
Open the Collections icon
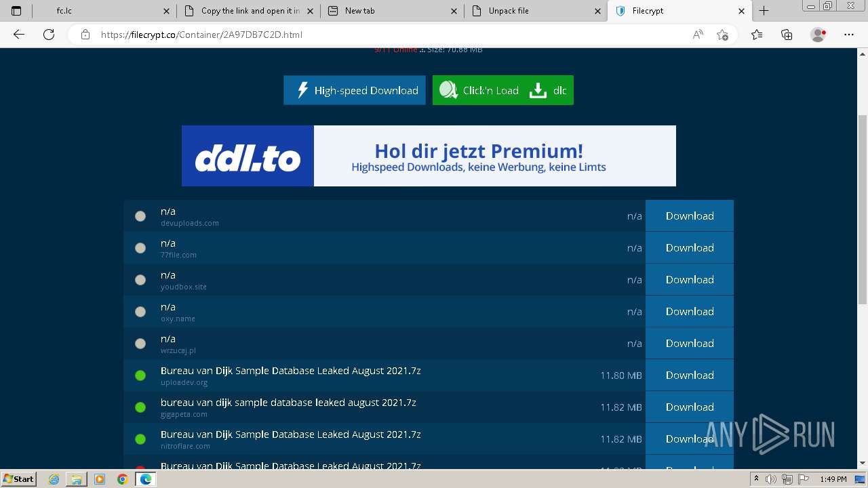[787, 35]
